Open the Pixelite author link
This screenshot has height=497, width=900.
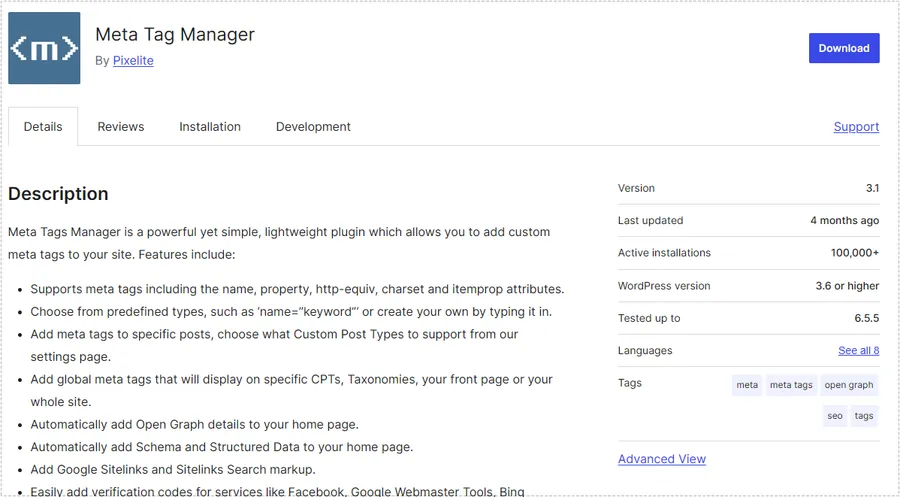coord(133,60)
